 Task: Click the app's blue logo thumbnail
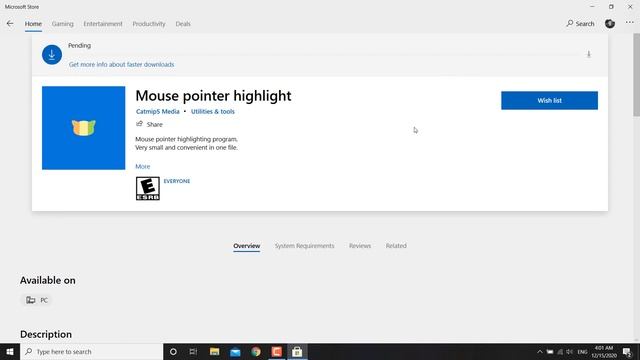coord(83,128)
